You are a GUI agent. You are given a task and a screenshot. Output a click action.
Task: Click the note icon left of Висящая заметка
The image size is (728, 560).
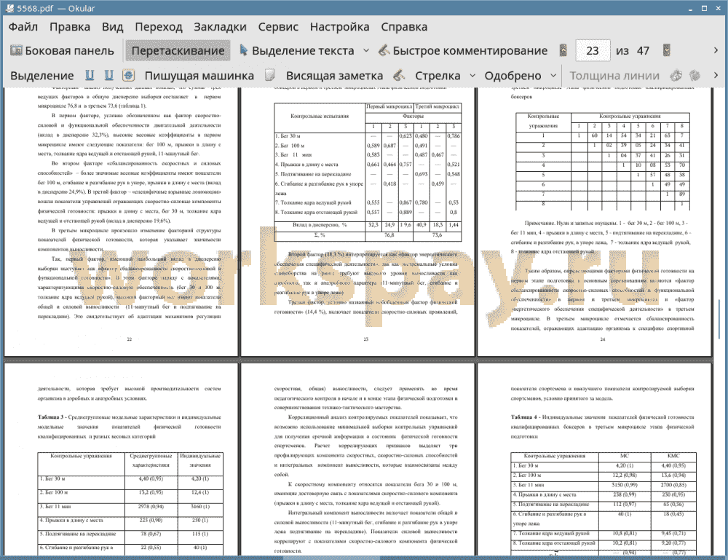tap(270, 75)
